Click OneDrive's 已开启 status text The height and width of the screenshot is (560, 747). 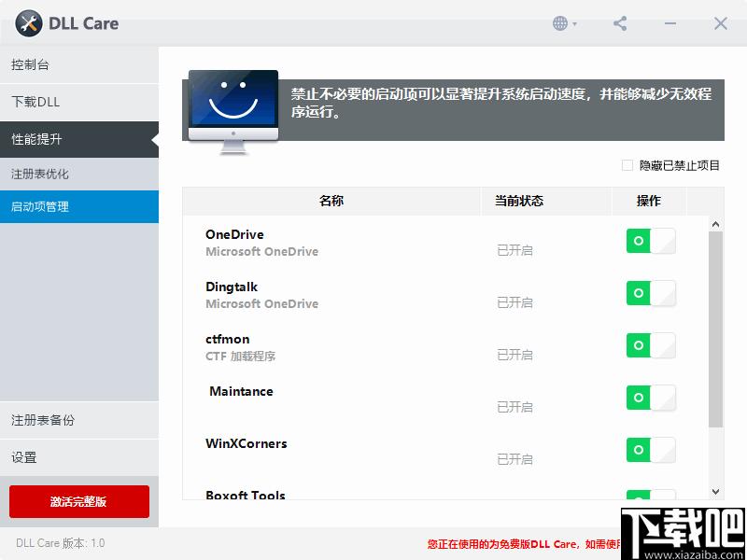[x=514, y=250]
